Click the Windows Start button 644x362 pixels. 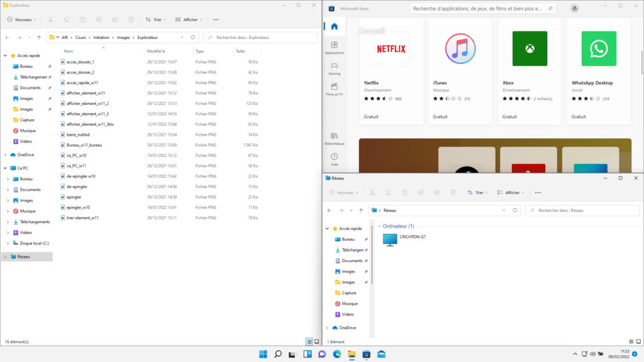coord(262,354)
